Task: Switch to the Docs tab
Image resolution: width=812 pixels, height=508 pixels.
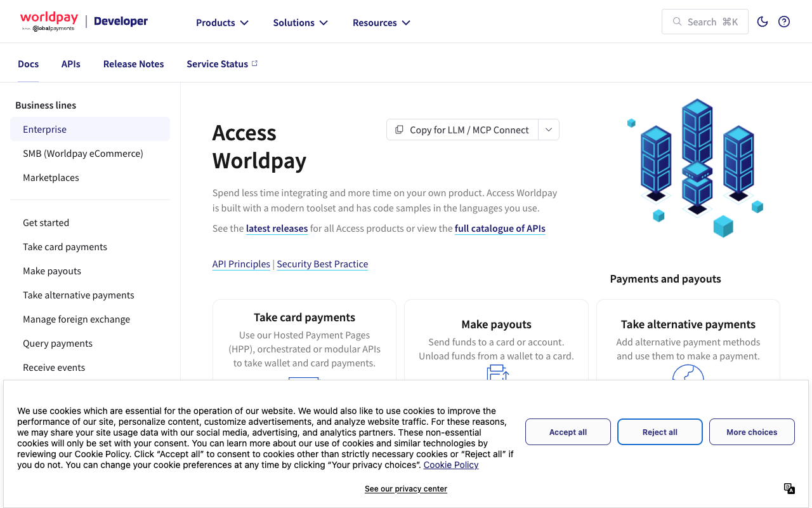Action: tap(29, 63)
